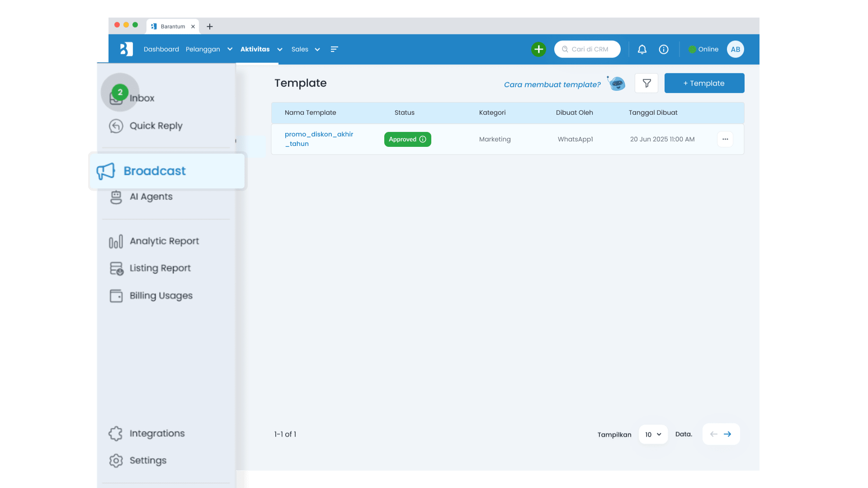Expand the Sales menu chevron
This screenshot has height=488, width=868.
317,49
